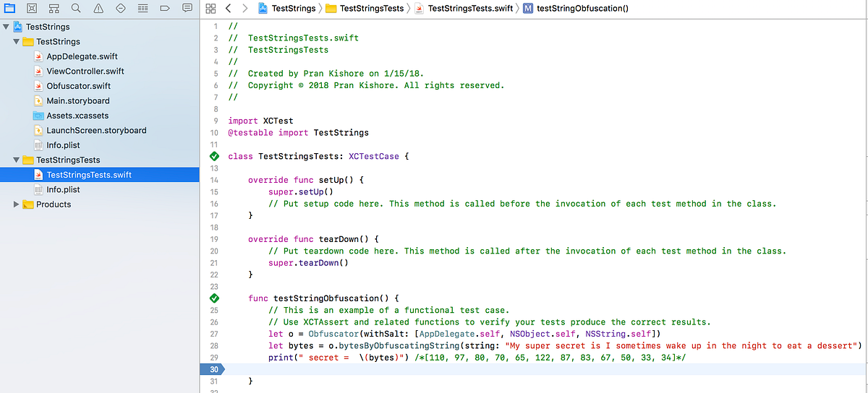The width and height of the screenshot is (868, 393).
Task: Open the Source Control navigator
Action: tap(32, 9)
